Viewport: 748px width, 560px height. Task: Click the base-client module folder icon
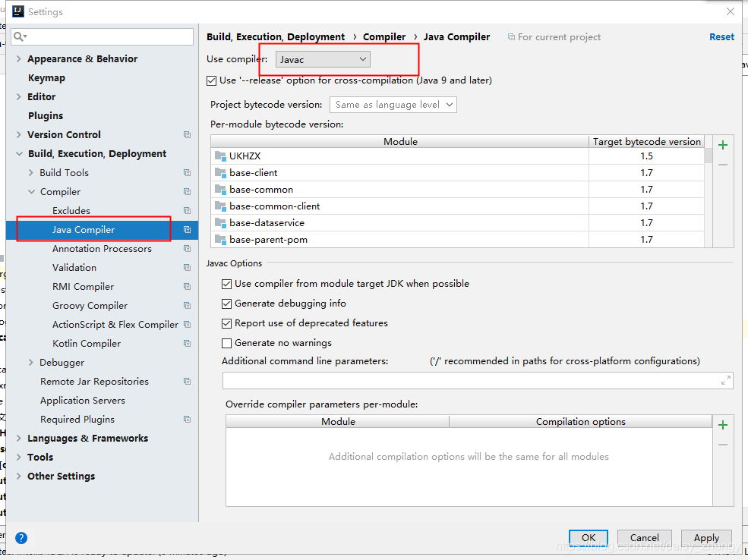pyautogui.click(x=220, y=172)
